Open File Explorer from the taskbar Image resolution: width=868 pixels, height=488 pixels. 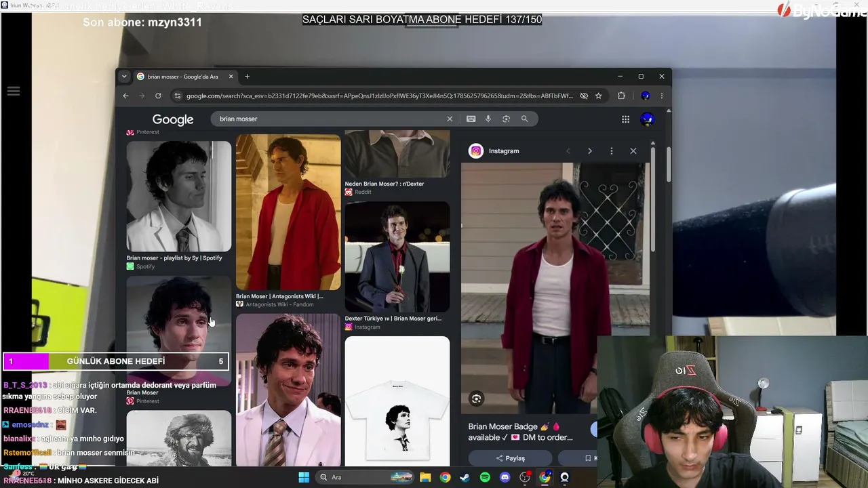click(425, 477)
